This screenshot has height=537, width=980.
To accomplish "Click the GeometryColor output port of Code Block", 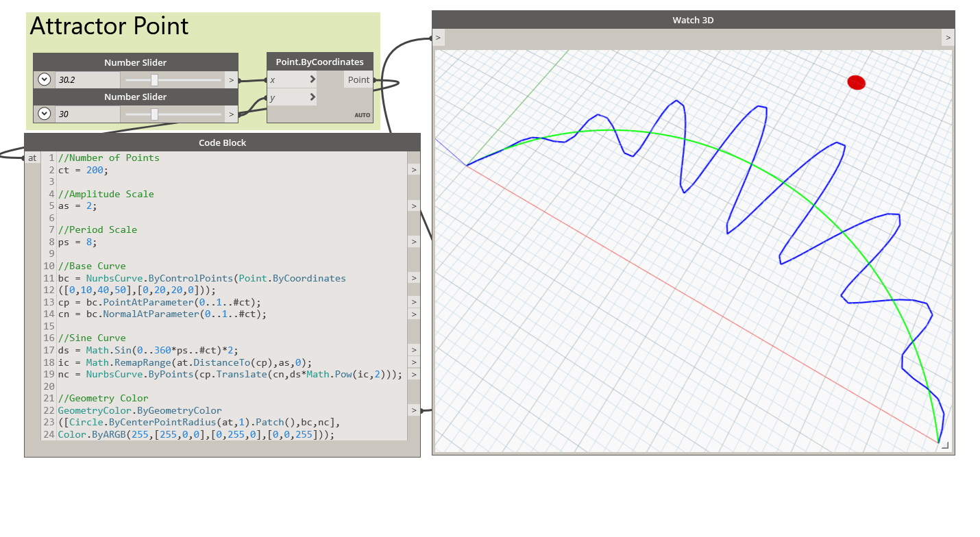I will click(x=413, y=410).
